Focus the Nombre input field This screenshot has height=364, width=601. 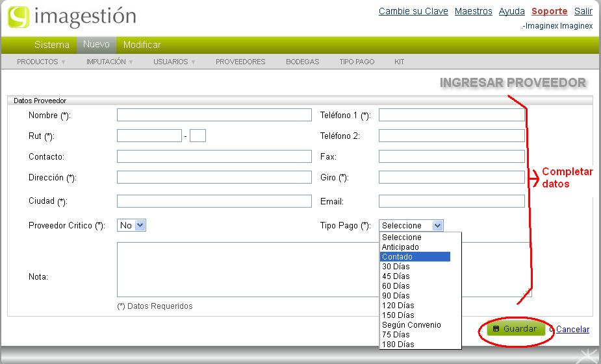click(214, 115)
